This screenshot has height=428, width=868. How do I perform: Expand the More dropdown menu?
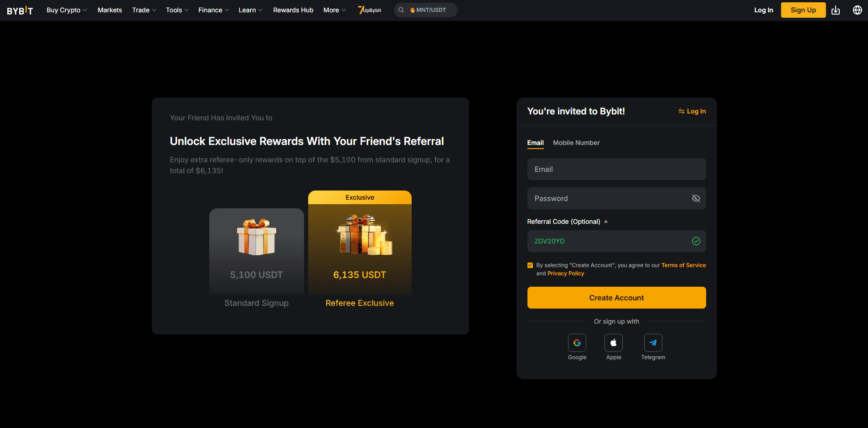pyautogui.click(x=335, y=10)
